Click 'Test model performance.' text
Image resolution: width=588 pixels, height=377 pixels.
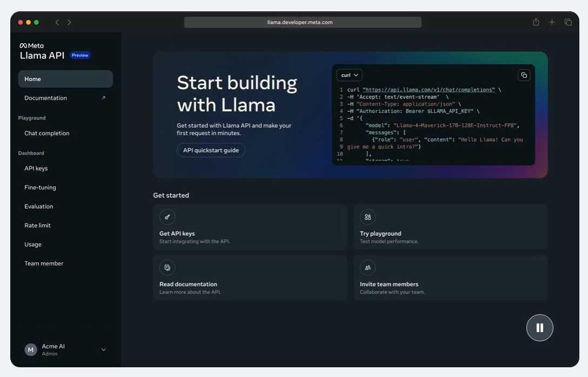pyautogui.click(x=389, y=241)
